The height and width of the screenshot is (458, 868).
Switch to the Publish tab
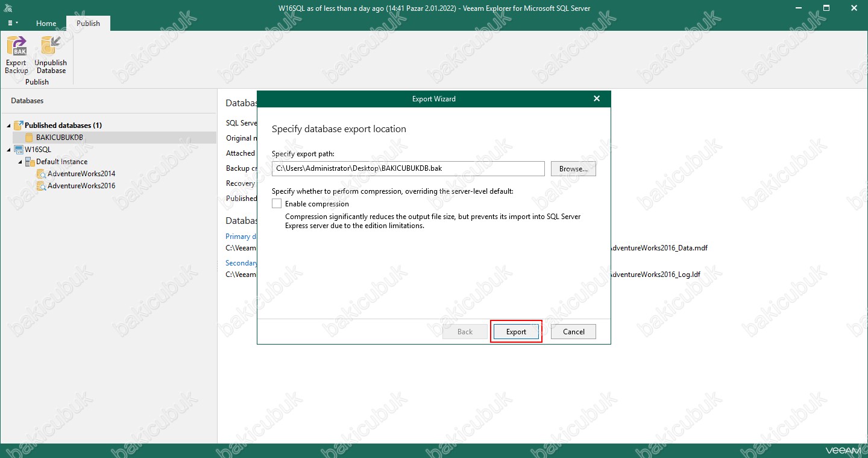click(x=88, y=24)
